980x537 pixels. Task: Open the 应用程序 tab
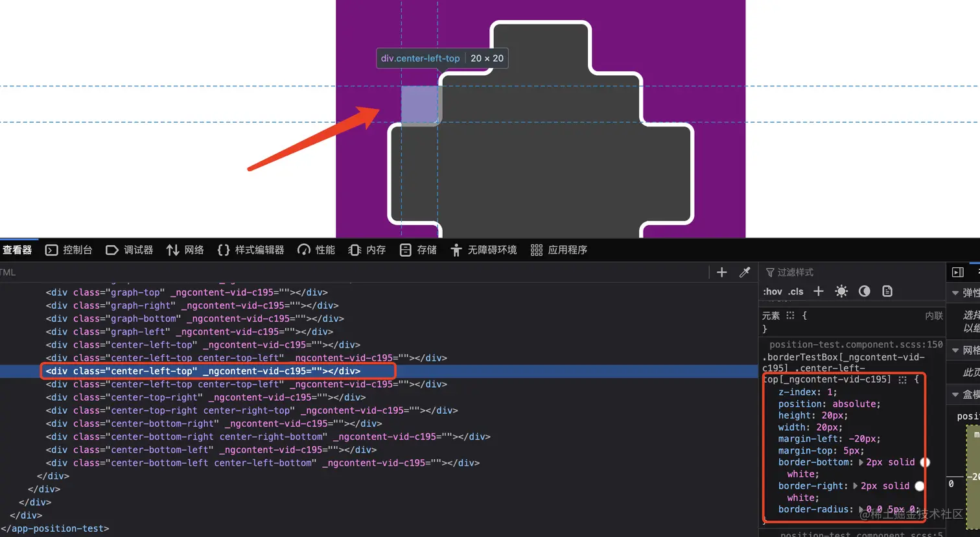[x=559, y=250]
